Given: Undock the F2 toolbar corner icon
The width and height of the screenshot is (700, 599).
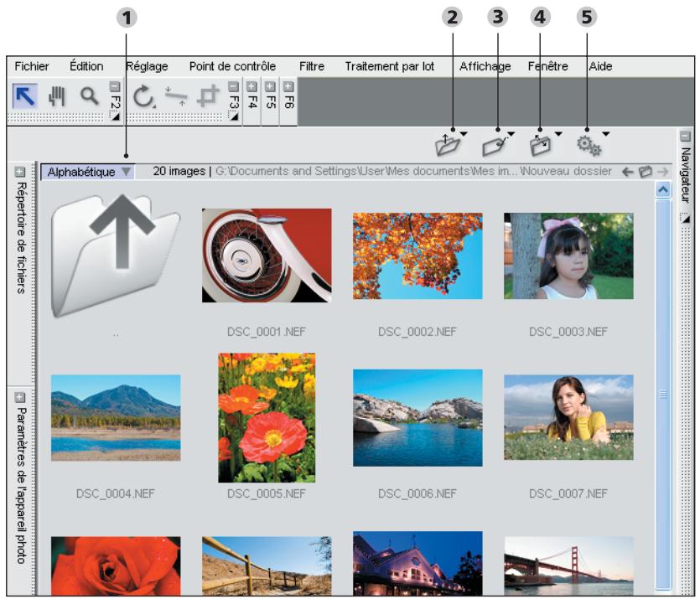Looking at the screenshot, I should [x=115, y=116].
